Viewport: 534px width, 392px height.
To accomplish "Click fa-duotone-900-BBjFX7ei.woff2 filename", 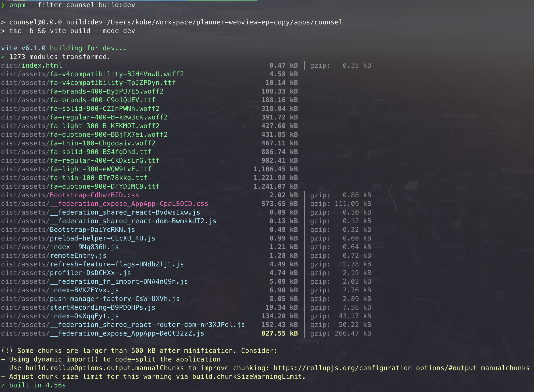I will (109, 135).
